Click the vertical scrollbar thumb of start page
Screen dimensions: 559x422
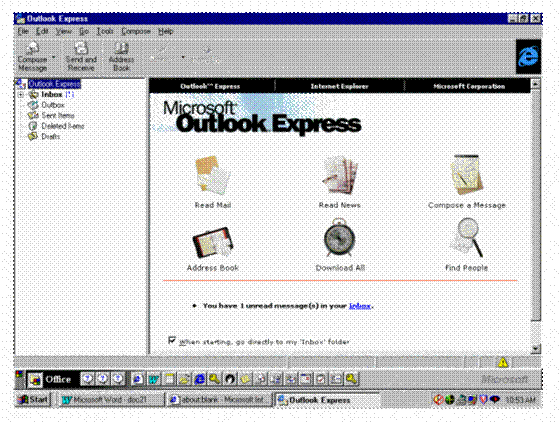coord(535,205)
